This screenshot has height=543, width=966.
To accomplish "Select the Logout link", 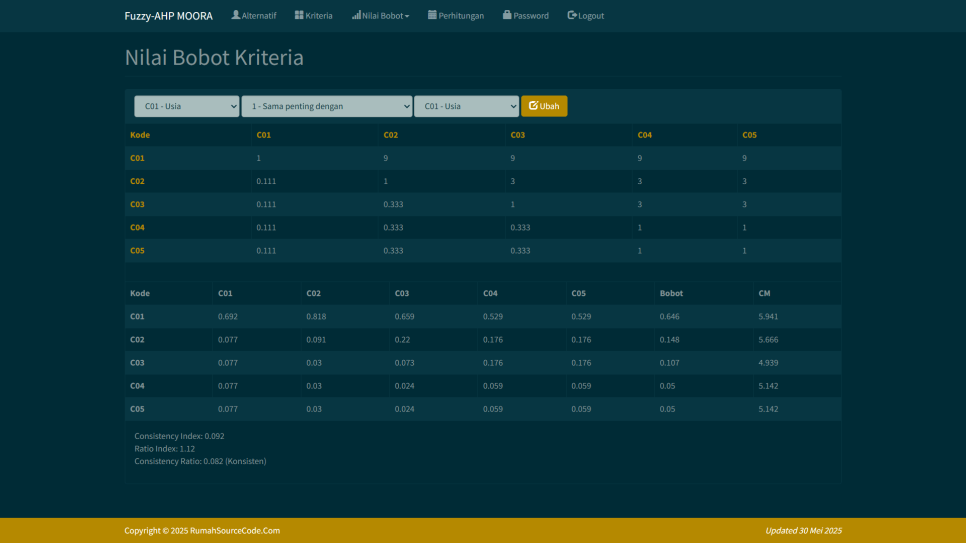I will 591,16.
